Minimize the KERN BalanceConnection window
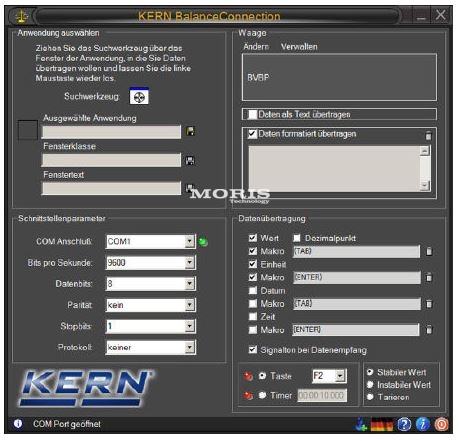Viewport: 459px width, 441px height. [421, 16]
